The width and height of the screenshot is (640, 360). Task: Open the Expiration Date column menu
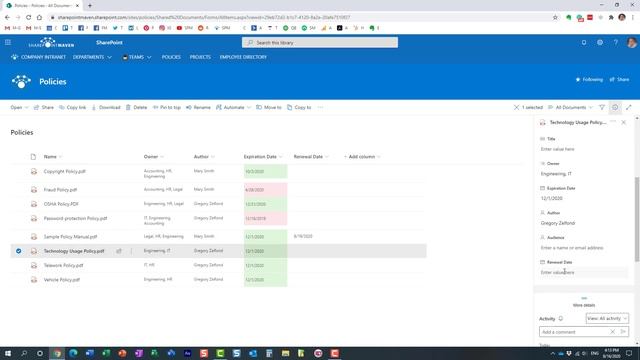point(263,157)
